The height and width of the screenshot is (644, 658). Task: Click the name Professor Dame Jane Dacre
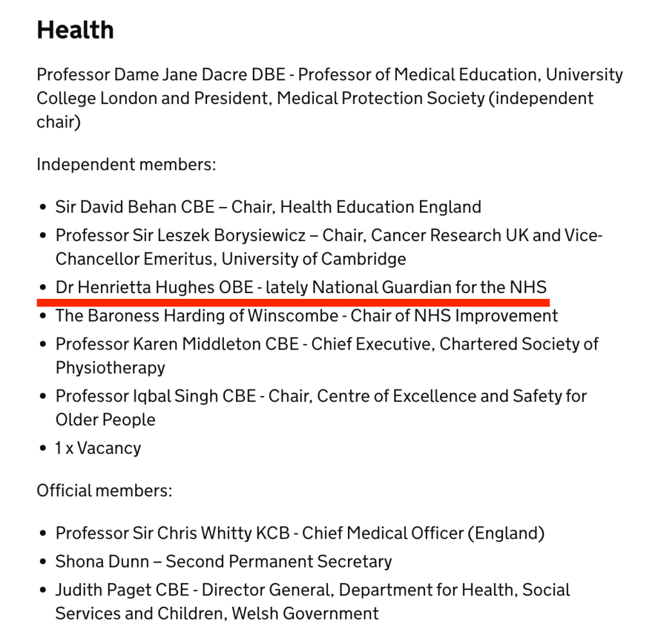pos(142,75)
